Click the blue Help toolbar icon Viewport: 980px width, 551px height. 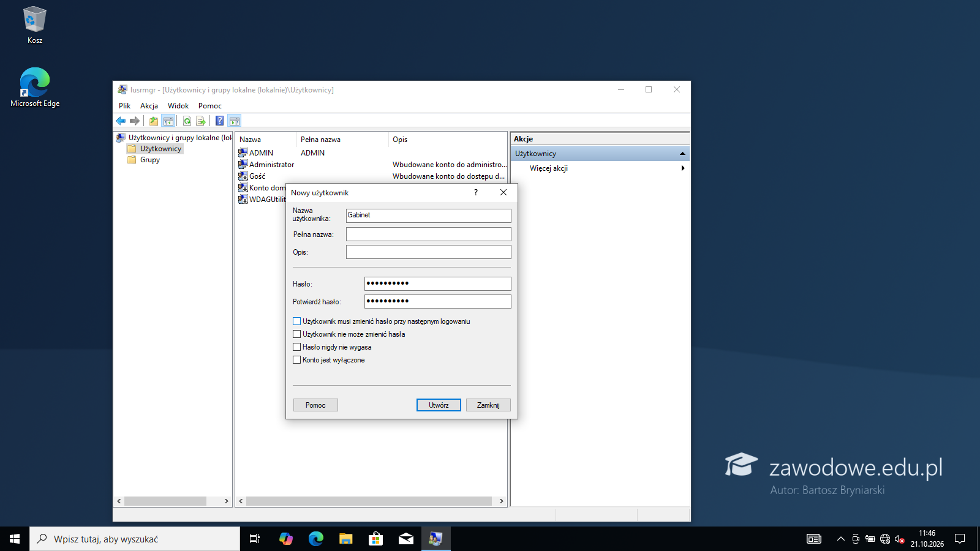(220, 121)
